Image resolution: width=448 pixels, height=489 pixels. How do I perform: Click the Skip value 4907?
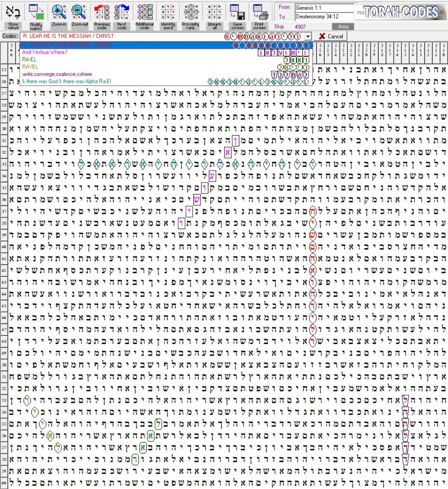pos(300,27)
